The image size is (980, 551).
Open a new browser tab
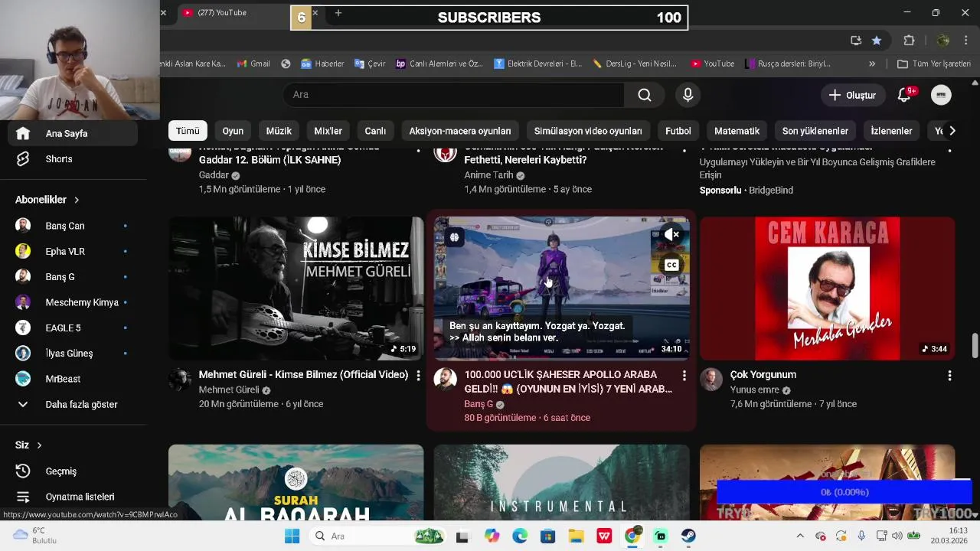[338, 13]
